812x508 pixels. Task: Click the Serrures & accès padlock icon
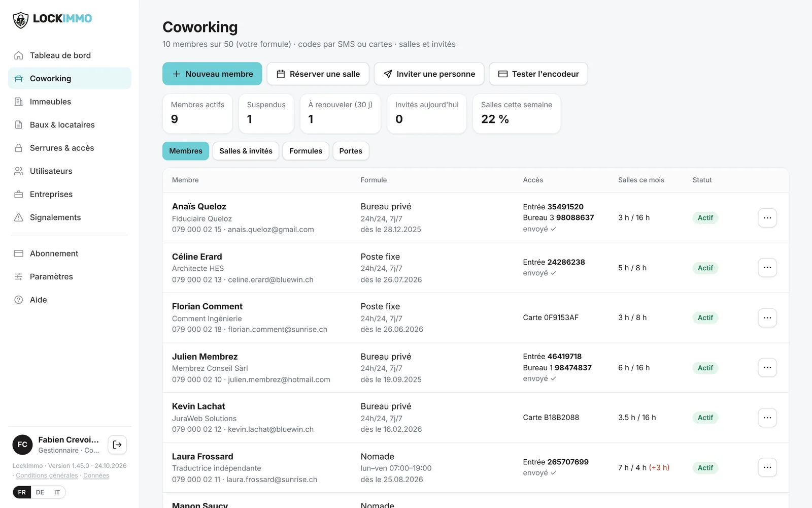click(19, 148)
